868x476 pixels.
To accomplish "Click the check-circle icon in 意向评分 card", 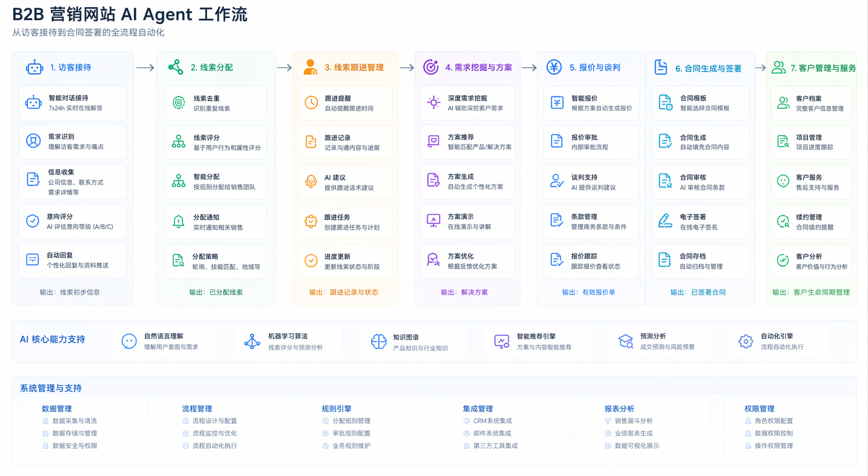I will coord(33,221).
